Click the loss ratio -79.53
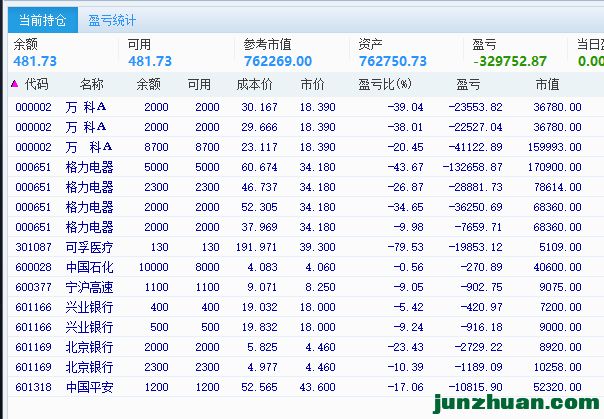This screenshot has width=604, height=419. pos(405,247)
